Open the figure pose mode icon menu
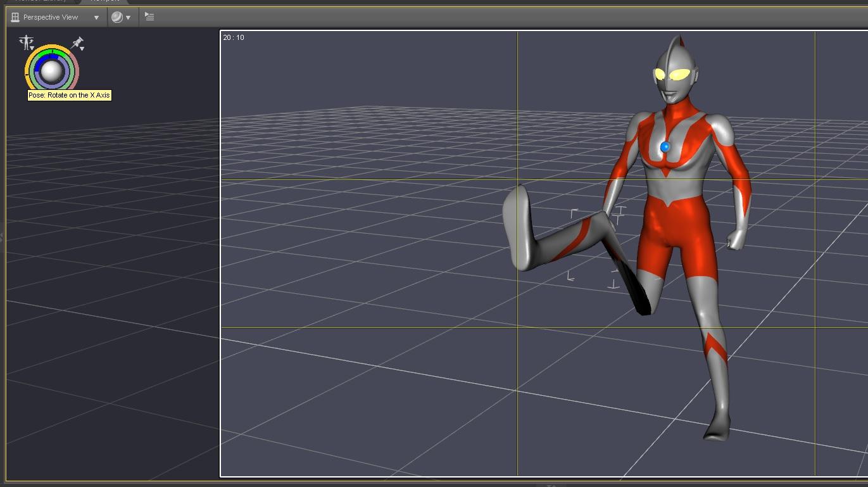This screenshot has height=487, width=868. tap(26, 42)
